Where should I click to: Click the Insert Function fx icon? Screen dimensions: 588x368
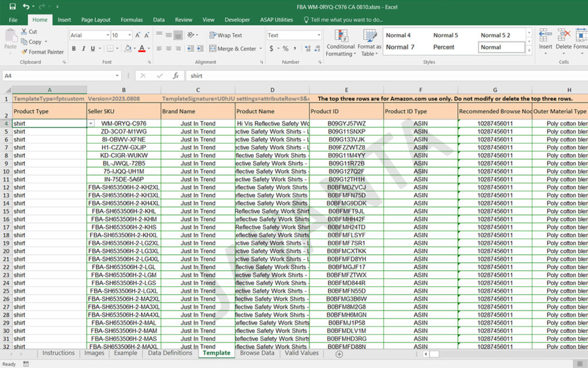coord(176,75)
